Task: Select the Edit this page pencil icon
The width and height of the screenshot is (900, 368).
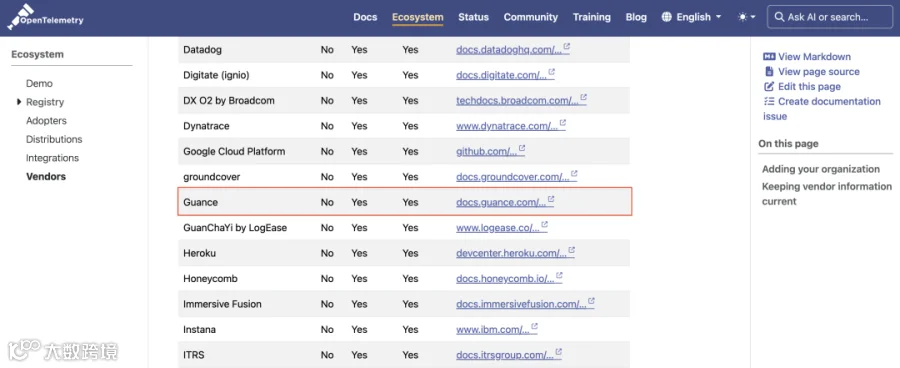Action: point(769,86)
